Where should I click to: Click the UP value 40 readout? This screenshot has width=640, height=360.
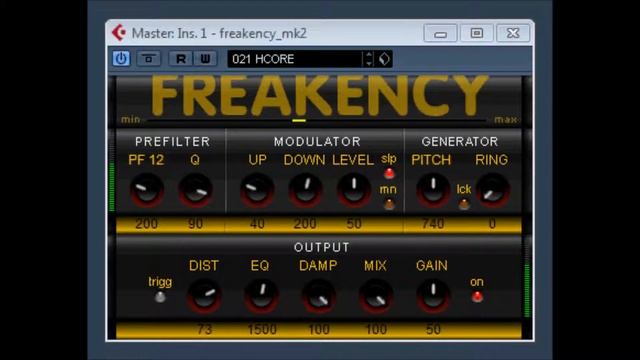257,224
